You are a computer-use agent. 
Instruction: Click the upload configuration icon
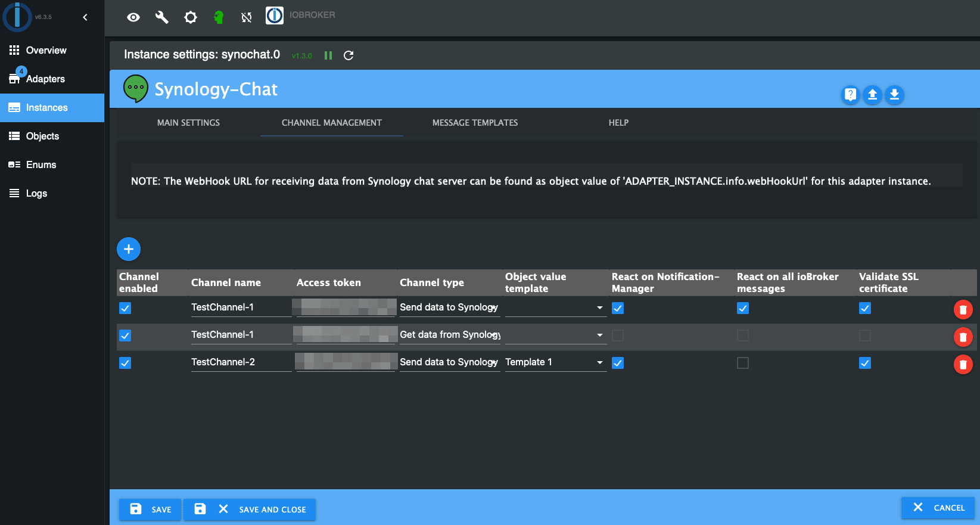point(872,94)
